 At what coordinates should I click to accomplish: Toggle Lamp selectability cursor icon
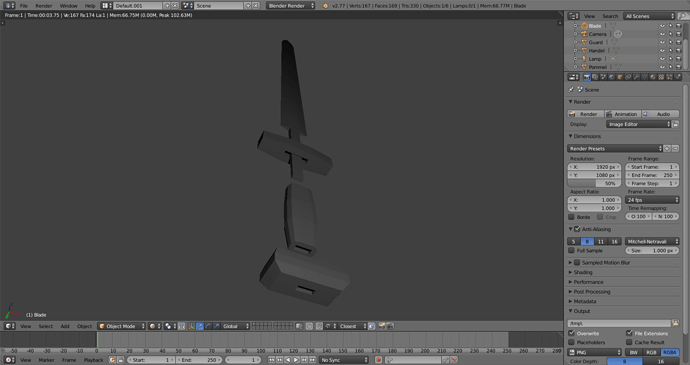coord(671,59)
